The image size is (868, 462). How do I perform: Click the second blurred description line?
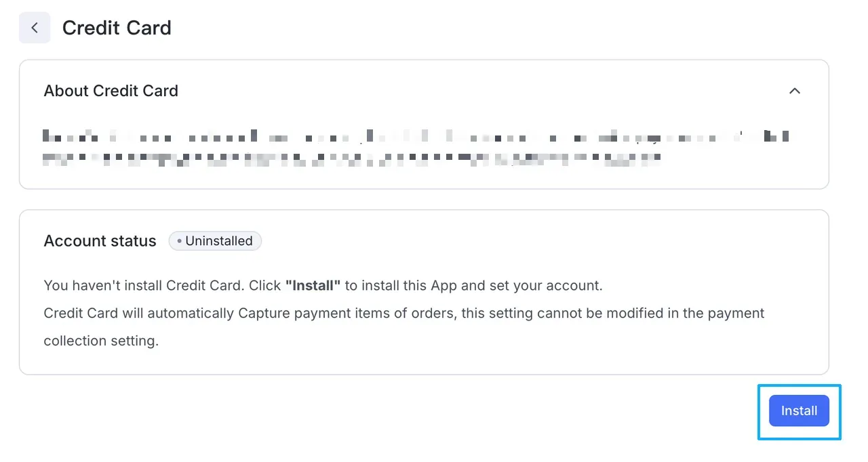pos(351,159)
